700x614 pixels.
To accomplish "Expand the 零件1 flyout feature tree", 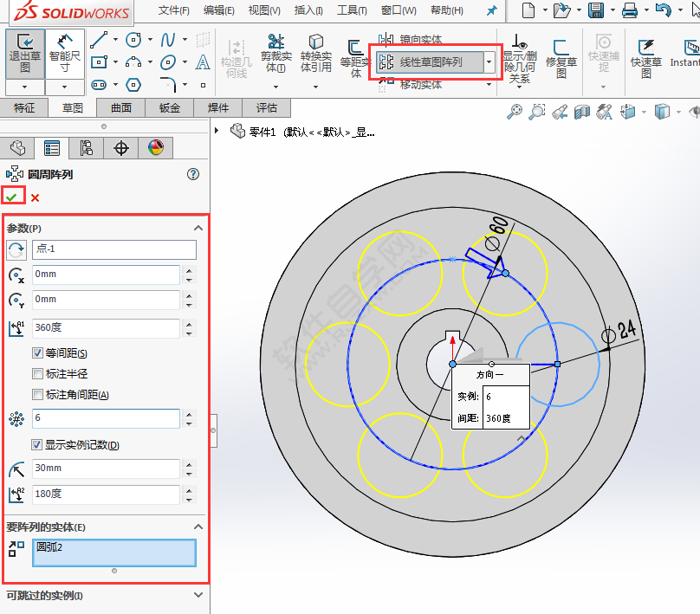I will pyautogui.click(x=217, y=131).
